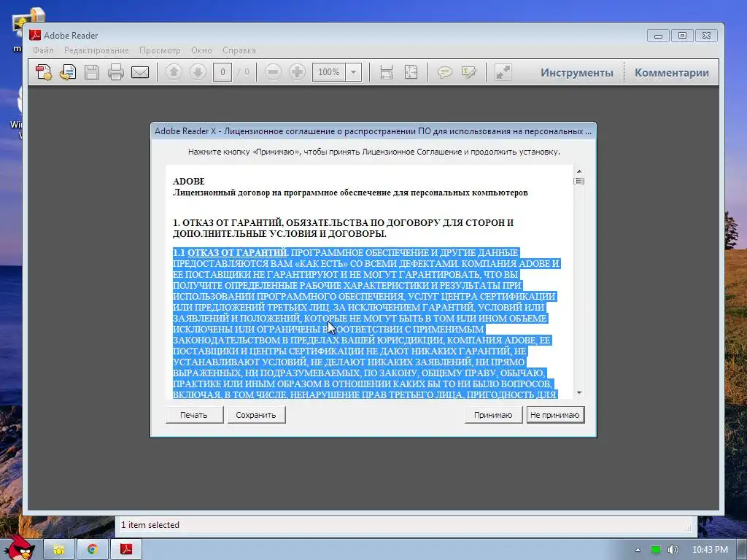Click the Save floppy disk icon
Screen dimensions: 747x560
click(x=92, y=72)
